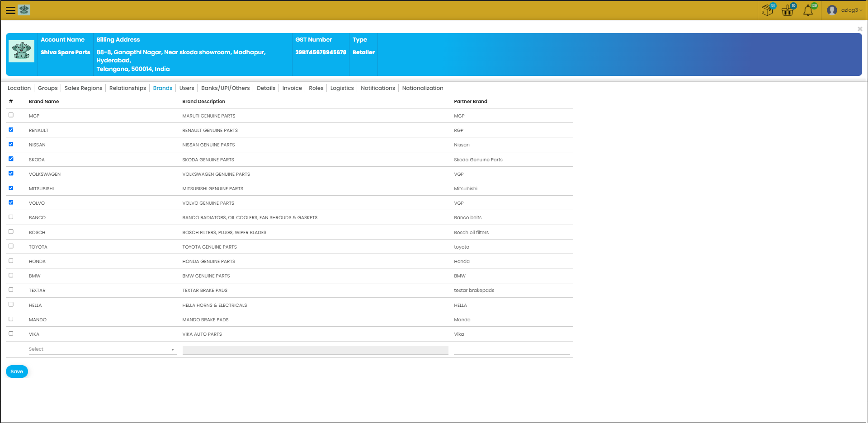The image size is (868, 423).
Task: Check the MGP brand checkbox
Action: [x=11, y=115]
